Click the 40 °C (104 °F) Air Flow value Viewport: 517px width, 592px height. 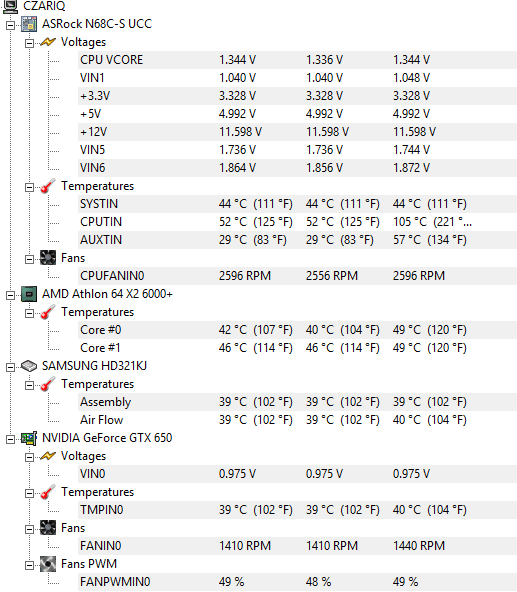point(430,420)
